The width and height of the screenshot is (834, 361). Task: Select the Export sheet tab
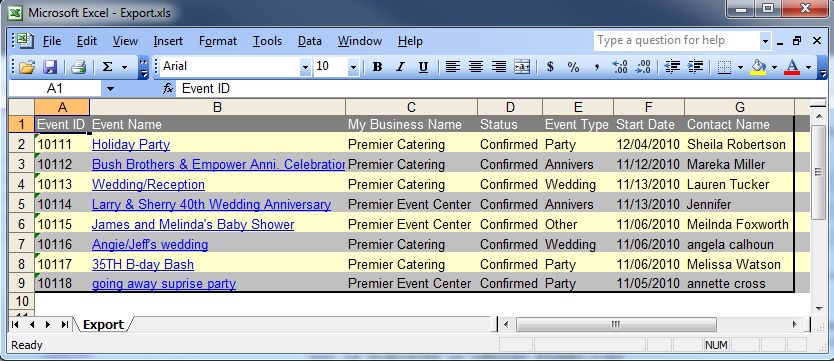point(103,324)
